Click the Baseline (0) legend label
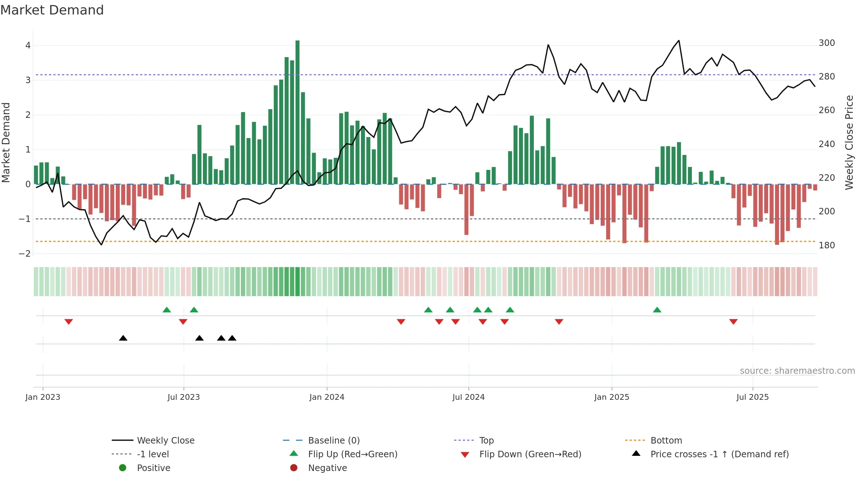Image resolution: width=868 pixels, height=488 pixels. pyautogui.click(x=334, y=440)
